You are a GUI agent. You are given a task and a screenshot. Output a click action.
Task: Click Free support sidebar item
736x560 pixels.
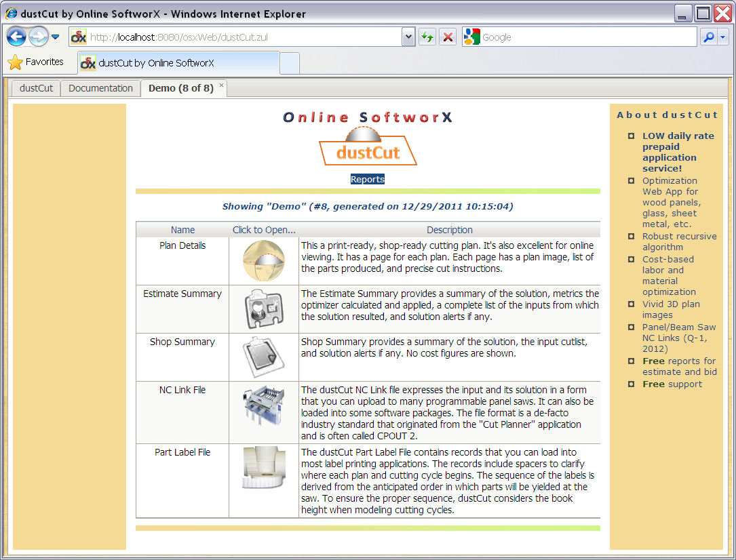(x=672, y=384)
